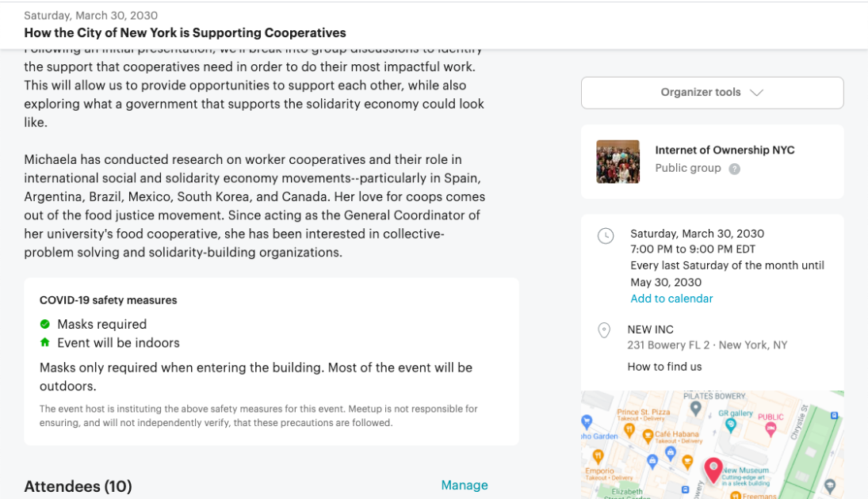868x499 pixels.
Task: Select the blue subway station icon on the map
Action: coord(685,488)
